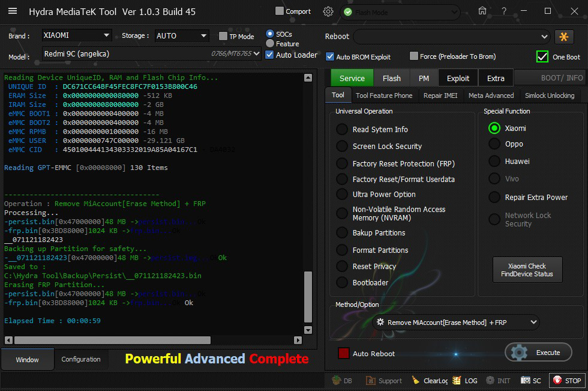The image size is (588, 391).
Task: Switch to the Flash tab
Action: (x=391, y=78)
